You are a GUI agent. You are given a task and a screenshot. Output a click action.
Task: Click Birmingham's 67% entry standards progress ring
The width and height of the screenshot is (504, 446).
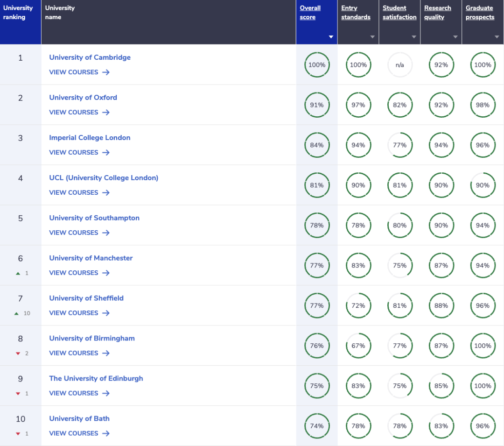(x=358, y=346)
